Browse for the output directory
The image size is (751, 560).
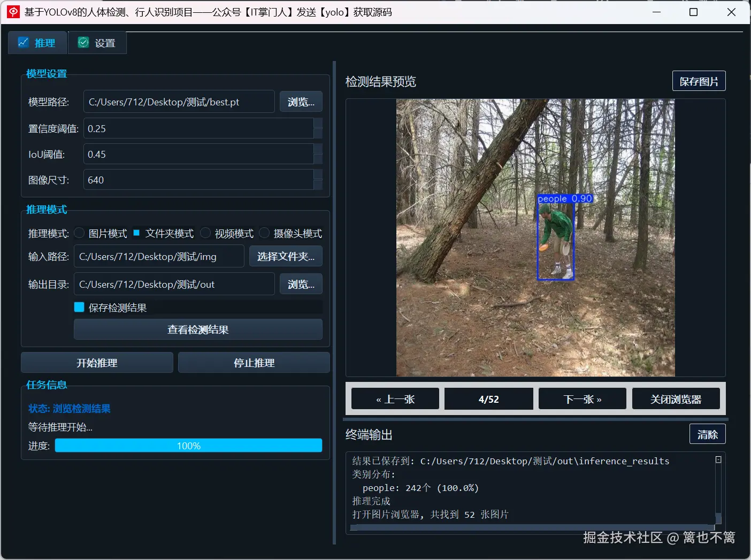point(301,284)
